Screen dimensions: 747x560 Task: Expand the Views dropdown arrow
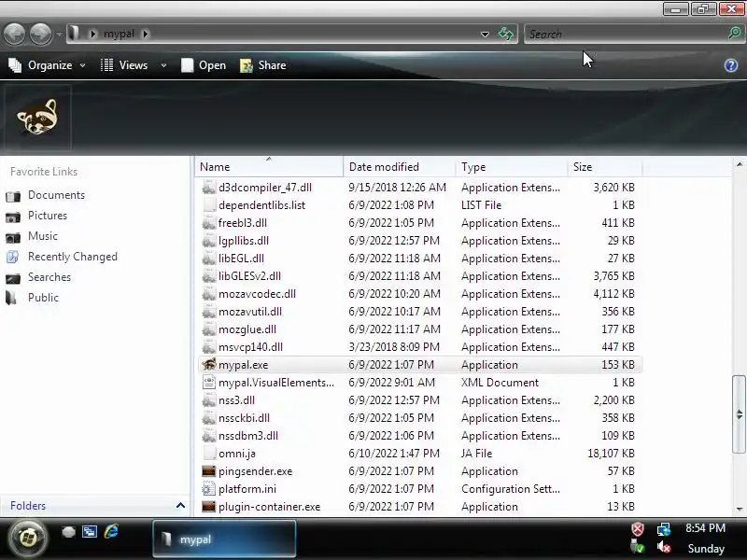click(x=163, y=65)
